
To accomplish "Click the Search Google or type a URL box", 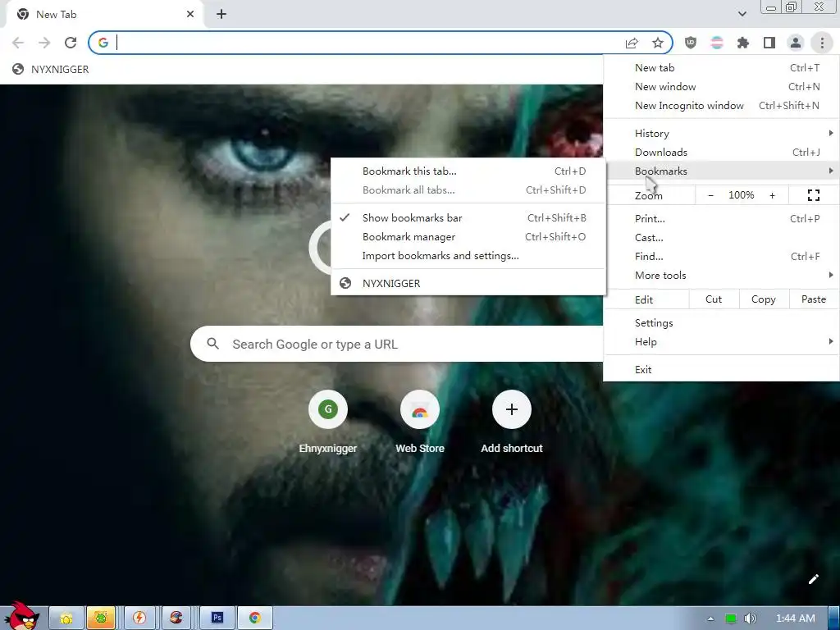I will 396,344.
